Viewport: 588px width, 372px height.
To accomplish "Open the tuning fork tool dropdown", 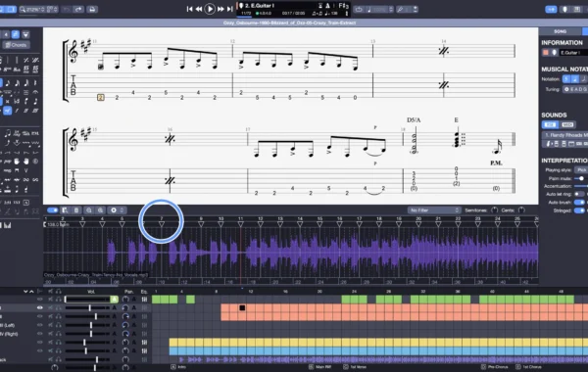I will 408,10.
